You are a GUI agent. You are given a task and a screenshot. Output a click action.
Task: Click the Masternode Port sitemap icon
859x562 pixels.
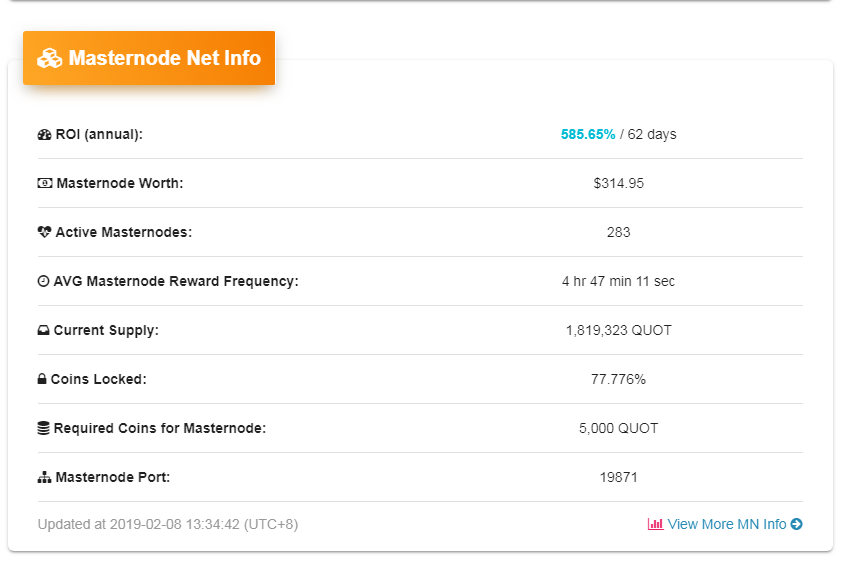(44, 477)
